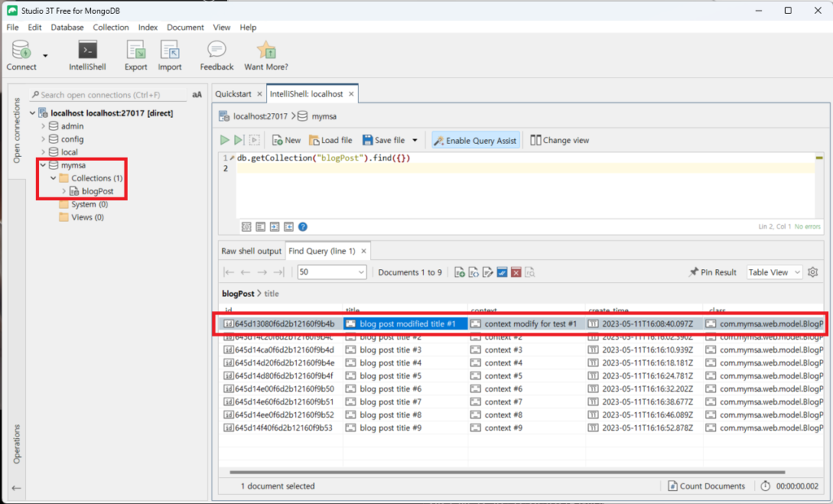Toggle case-sensitive aA search option

pyautogui.click(x=197, y=94)
